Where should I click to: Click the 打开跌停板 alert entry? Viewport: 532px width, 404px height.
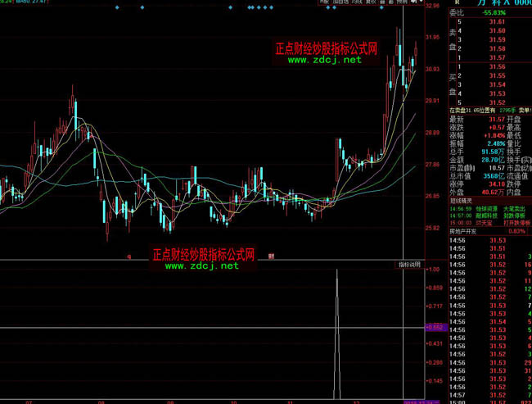point(515,223)
